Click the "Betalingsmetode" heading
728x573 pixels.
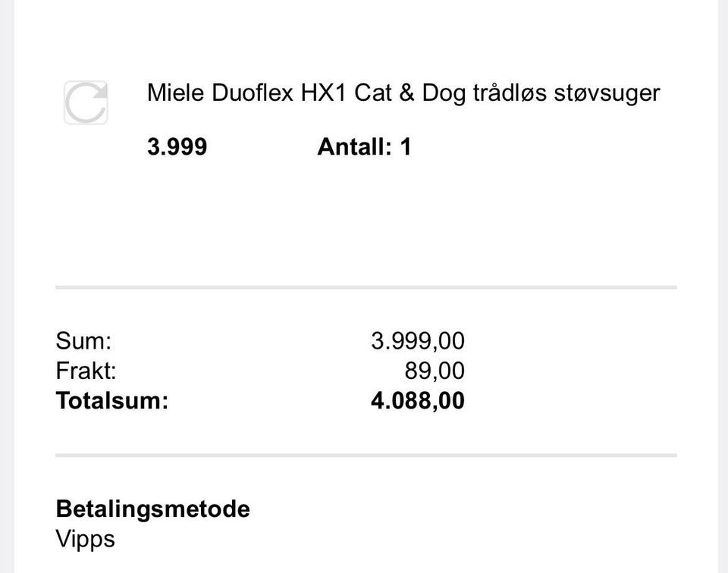152,509
